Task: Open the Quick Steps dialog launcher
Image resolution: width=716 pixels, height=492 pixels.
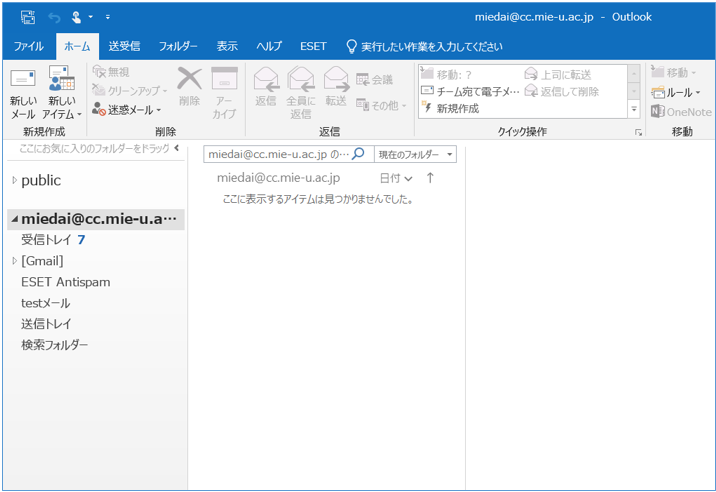Action: point(638,132)
